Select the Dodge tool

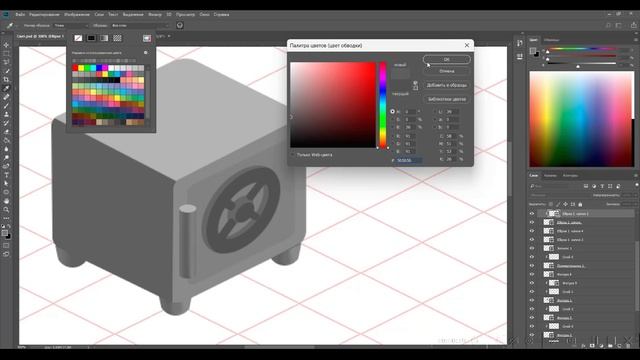tap(6, 158)
